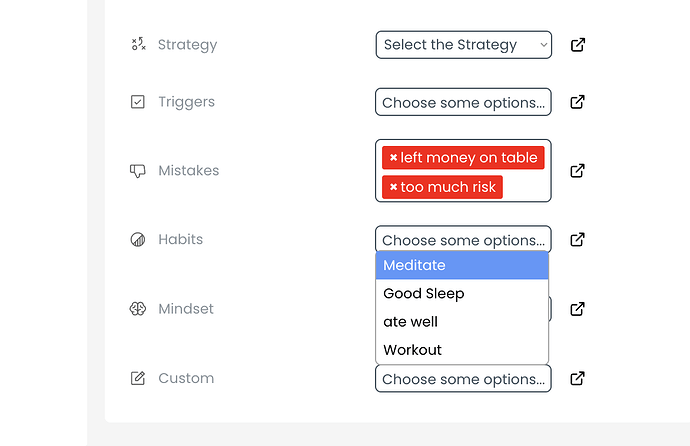The width and height of the screenshot is (690, 446).
Task: Click the thumbs-down icon next to Mistakes
Action: click(138, 171)
